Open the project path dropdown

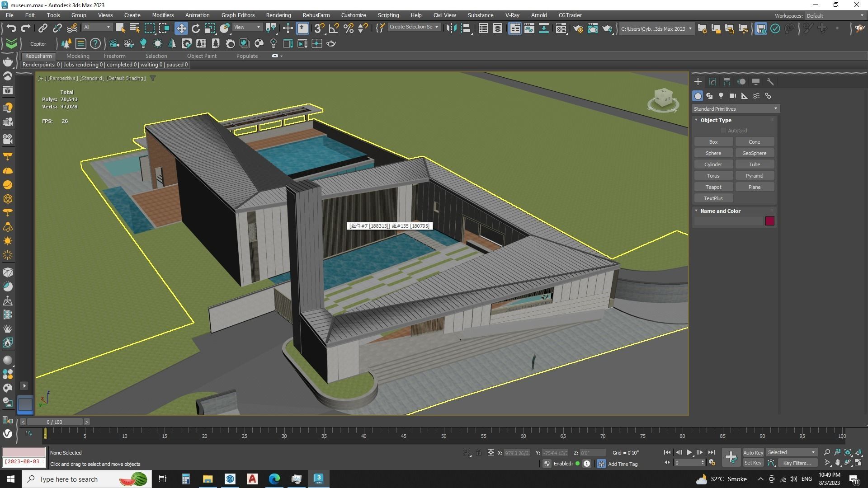point(656,28)
